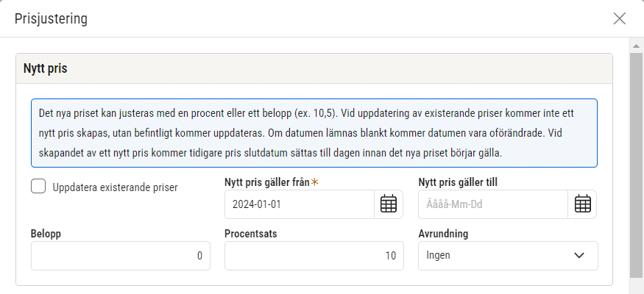This screenshot has height=294, width=644.
Task: Open calendar picker for Nytt pris gäller från
Action: coord(389,204)
